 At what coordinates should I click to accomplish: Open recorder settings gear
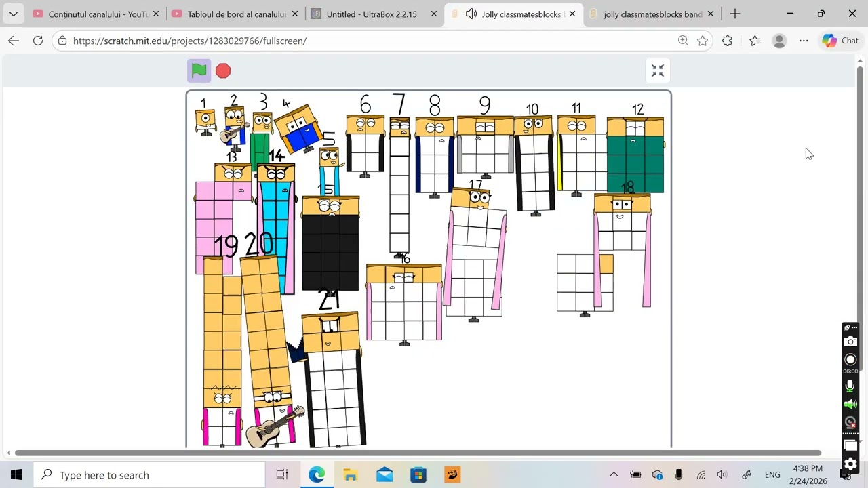850,464
